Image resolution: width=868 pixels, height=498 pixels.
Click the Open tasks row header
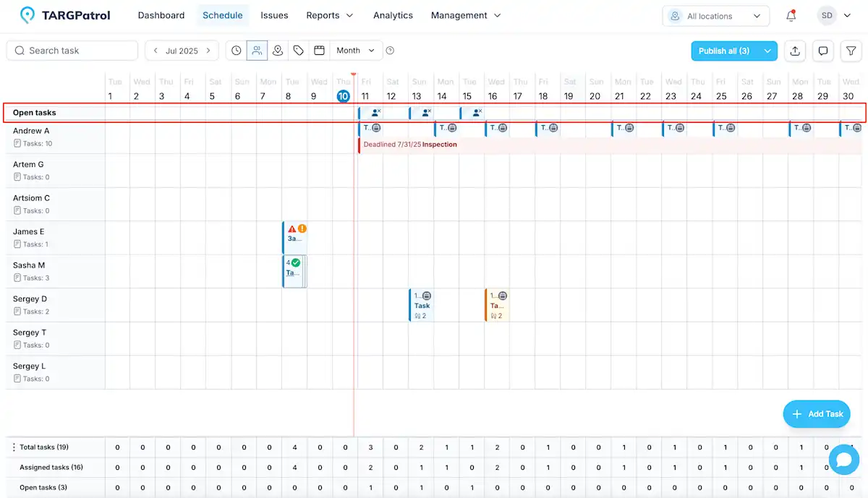tap(35, 113)
